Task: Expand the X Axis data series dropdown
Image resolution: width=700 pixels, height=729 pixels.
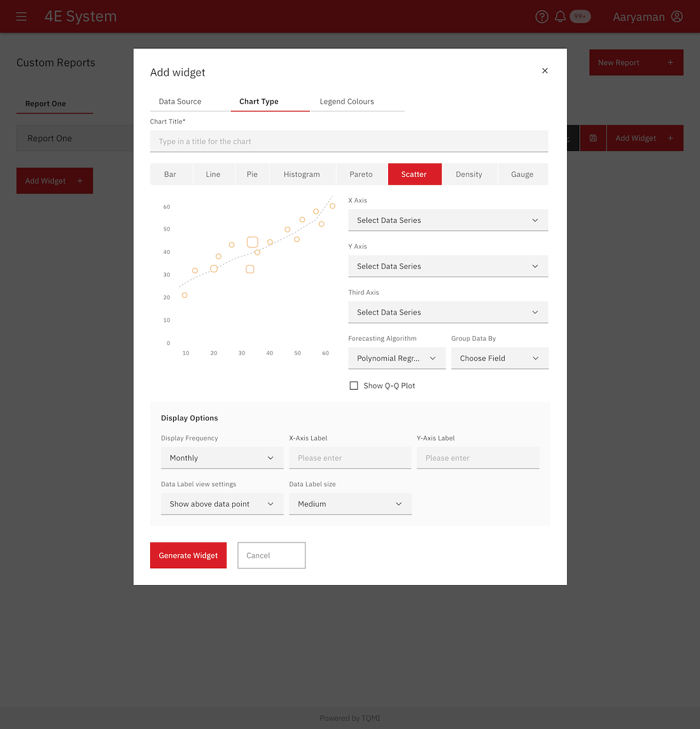Action: [x=448, y=220]
